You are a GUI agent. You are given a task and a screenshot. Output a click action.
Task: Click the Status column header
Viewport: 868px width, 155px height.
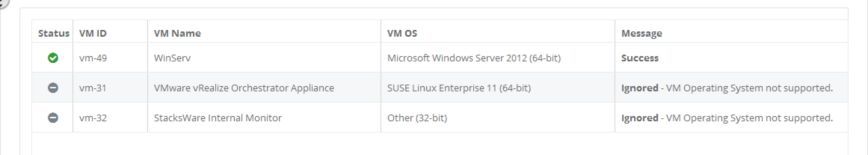tap(53, 33)
